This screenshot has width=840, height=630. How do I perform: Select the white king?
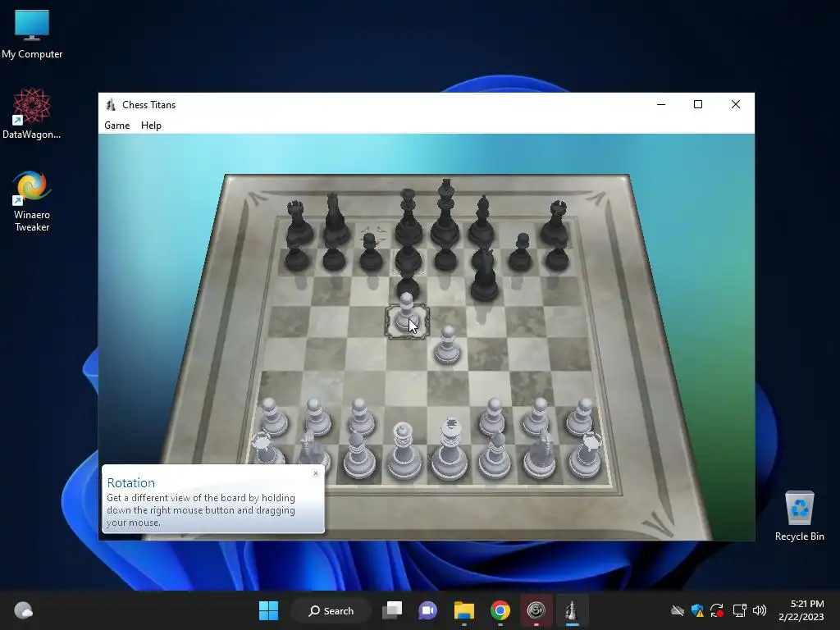(x=450, y=449)
